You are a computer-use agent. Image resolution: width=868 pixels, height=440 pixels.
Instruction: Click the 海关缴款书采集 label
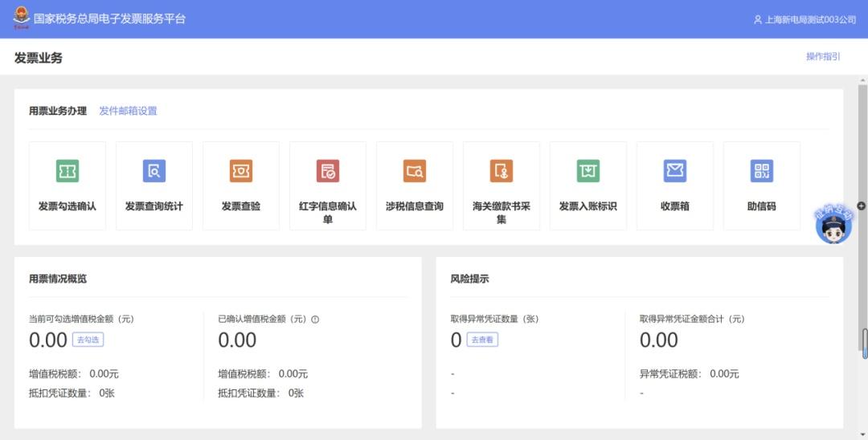pos(502,213)
